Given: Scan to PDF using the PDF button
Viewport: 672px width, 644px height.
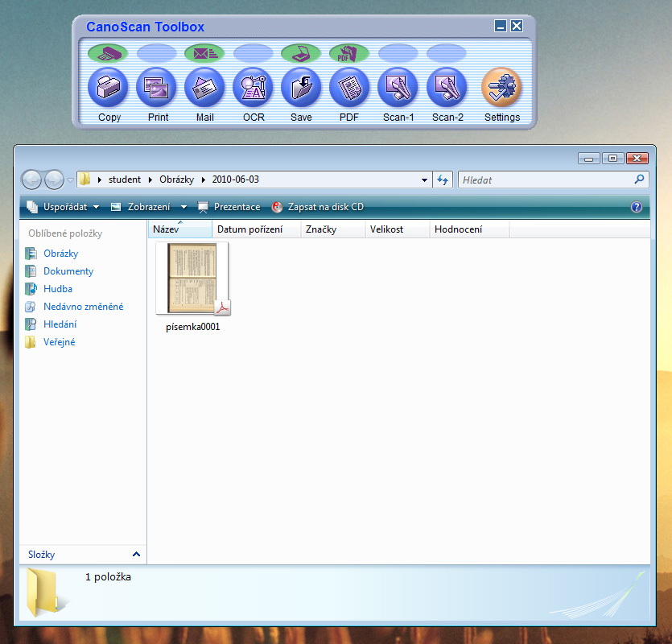Looking at the screenshot, I should [349, 88].
